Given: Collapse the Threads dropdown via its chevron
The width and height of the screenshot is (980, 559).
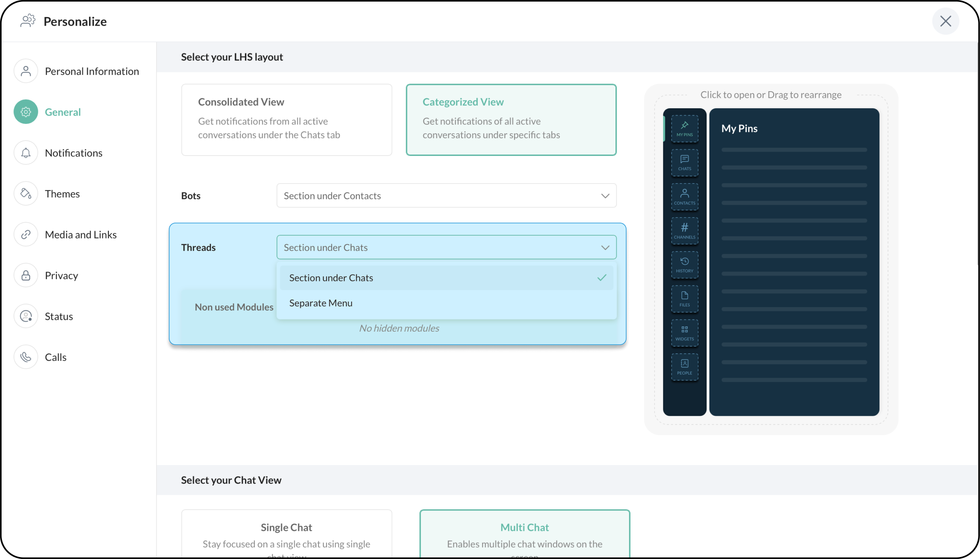Looking at the screenshot, I should click(x=605, y=248).
